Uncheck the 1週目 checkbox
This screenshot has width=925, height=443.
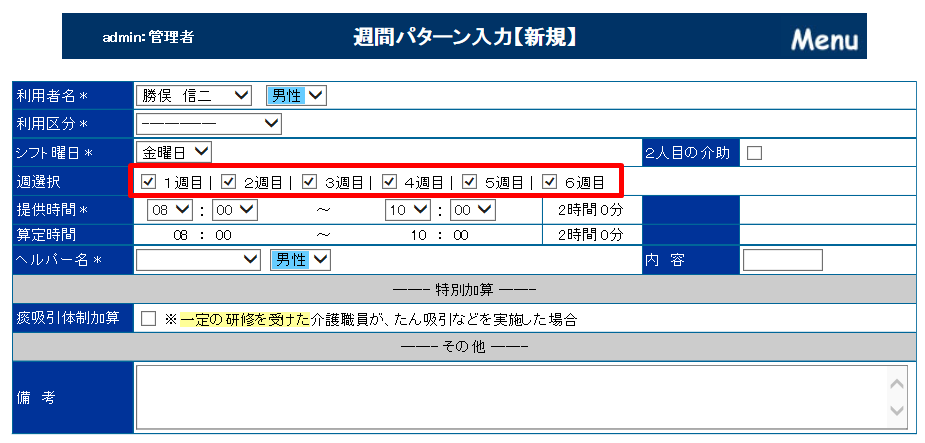tap(149, 182)
